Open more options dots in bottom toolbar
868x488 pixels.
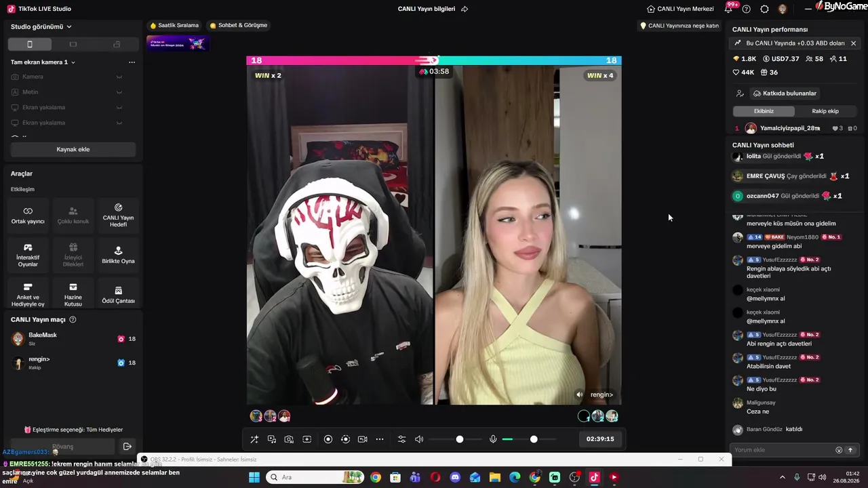point(380,439)
